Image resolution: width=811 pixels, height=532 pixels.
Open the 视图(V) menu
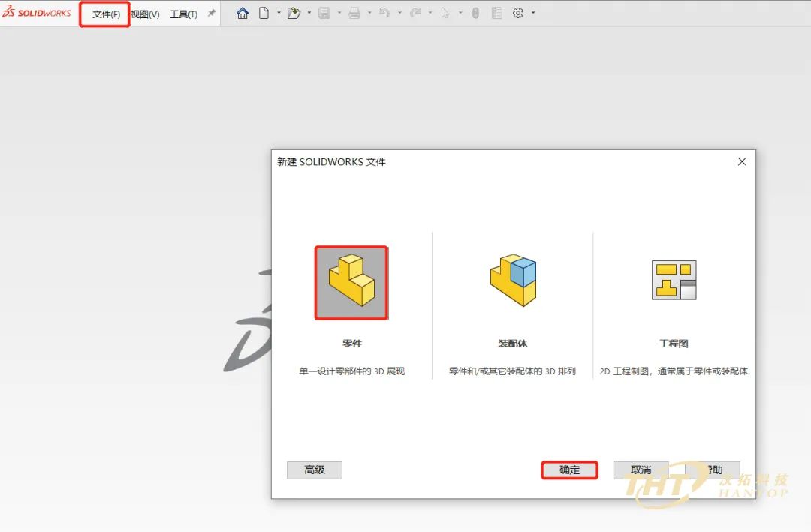click(145, 14)
